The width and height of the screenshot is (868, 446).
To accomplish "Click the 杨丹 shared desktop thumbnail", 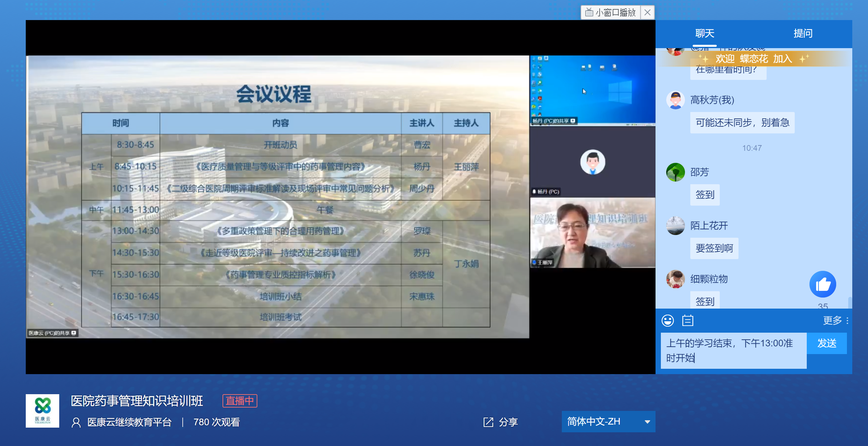I will [x=592, y=90].
